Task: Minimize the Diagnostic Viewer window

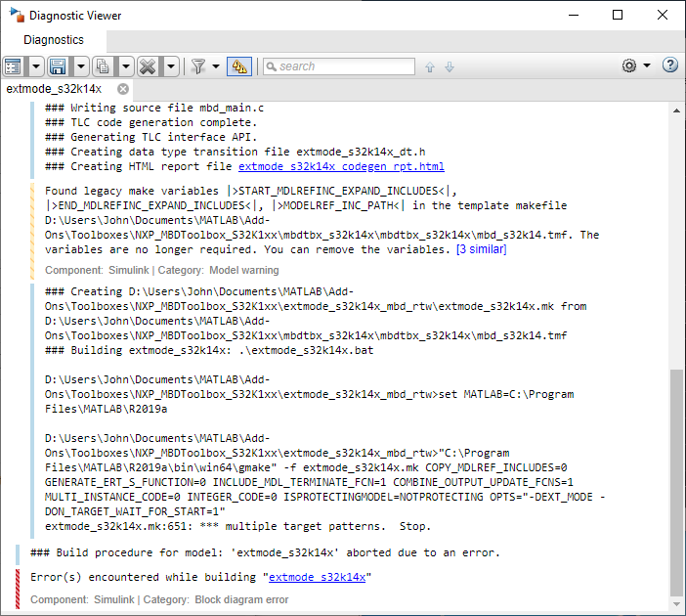Action: (x=574, y=15)
